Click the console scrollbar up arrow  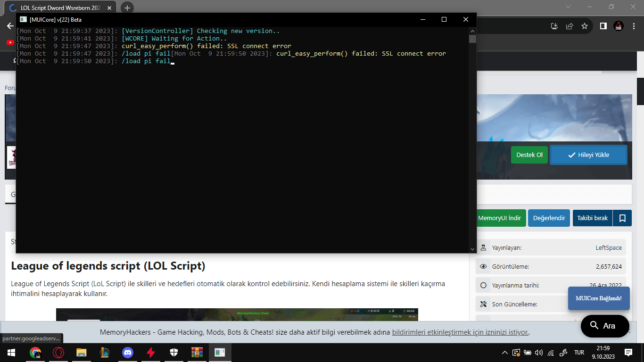[x=473, y=31]
